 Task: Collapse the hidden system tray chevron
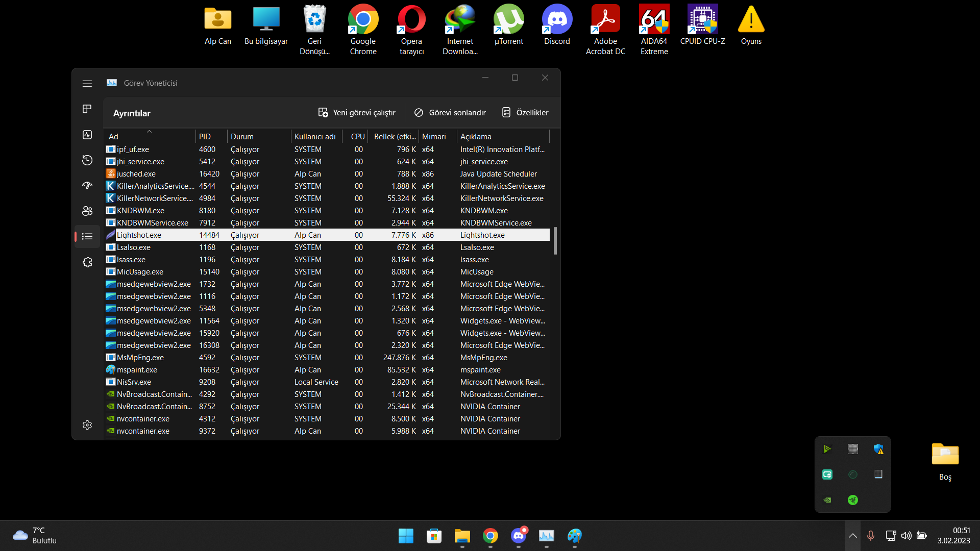[852, 536]
